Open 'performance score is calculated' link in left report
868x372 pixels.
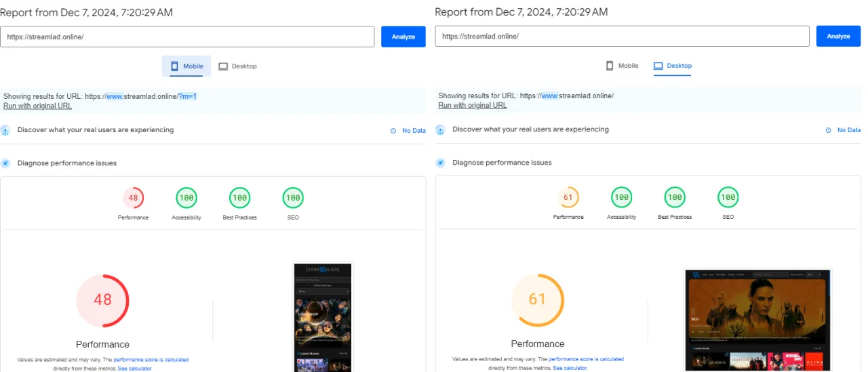point(151,360)
